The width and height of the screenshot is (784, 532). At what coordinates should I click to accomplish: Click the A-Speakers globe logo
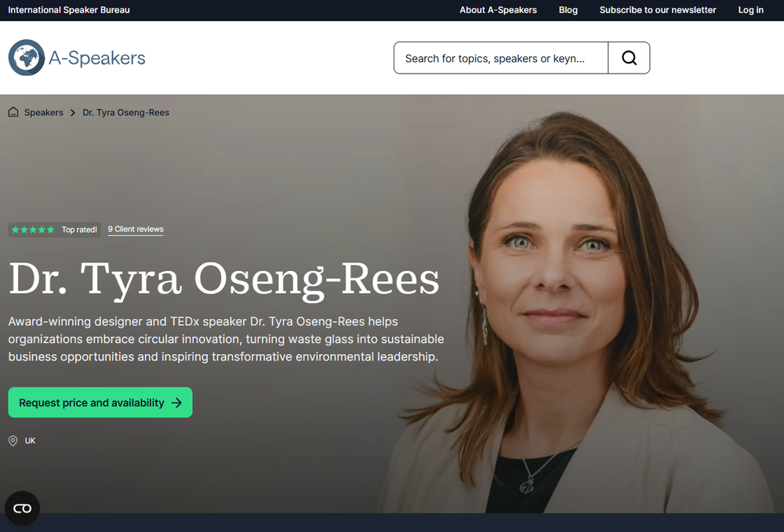[x=27, y=57]
